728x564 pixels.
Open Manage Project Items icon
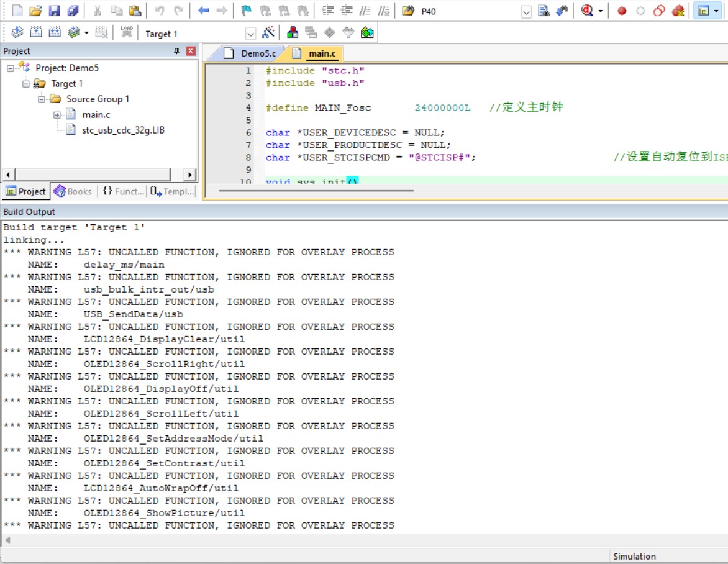(293, 32)
